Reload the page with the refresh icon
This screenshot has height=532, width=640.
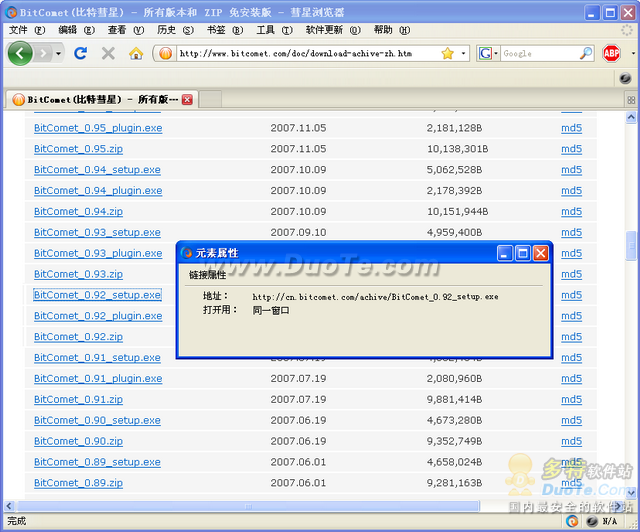pos(80,53)
